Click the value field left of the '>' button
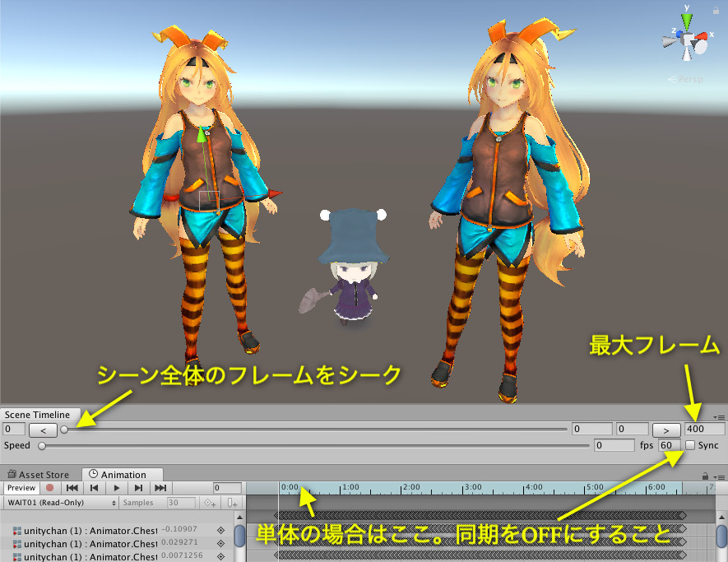Image resolution: width=728 pixels, height=562 pixels. (632, 429)
